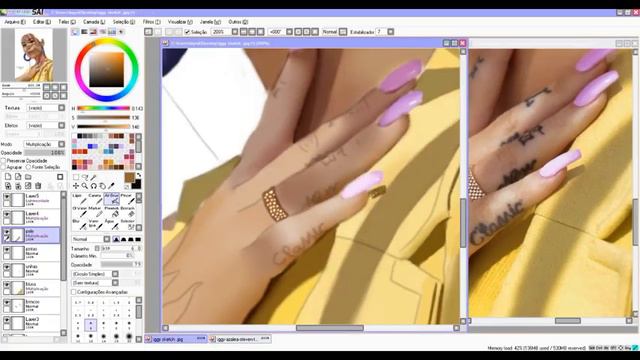Select the lasso selection tool
The width and height of the screenshot is (640, 360).
coord(85,177)
